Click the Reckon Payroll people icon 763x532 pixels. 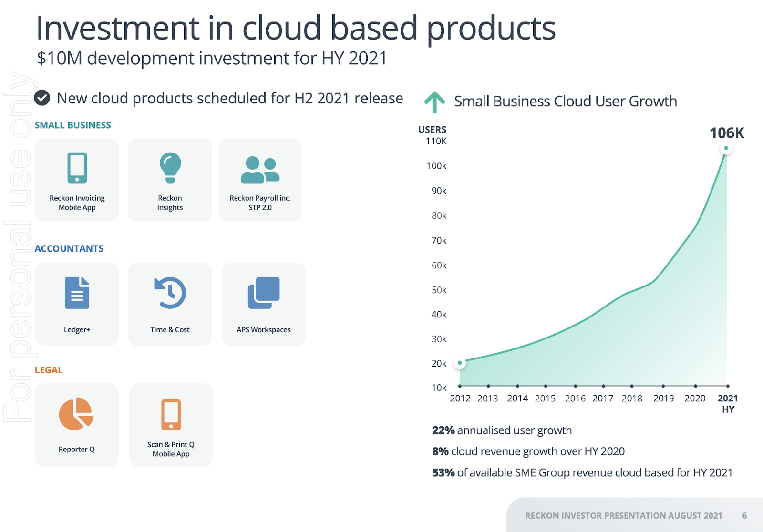(x=260, y=170)
